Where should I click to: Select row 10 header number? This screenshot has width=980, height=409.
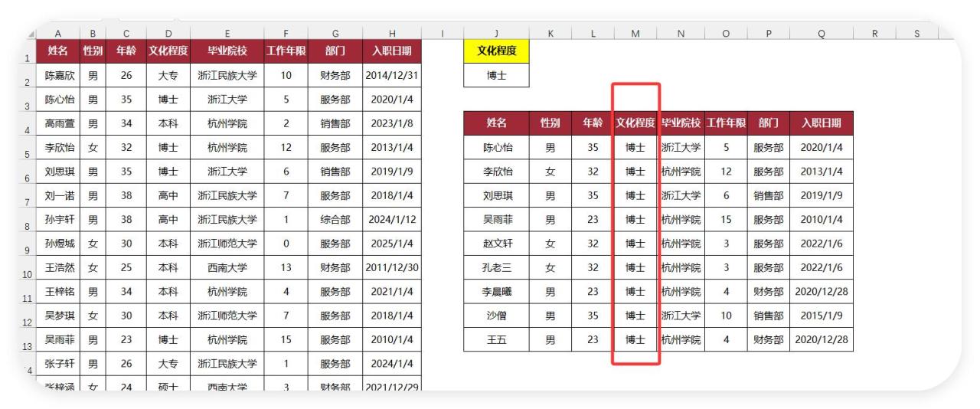click(28, 274)
